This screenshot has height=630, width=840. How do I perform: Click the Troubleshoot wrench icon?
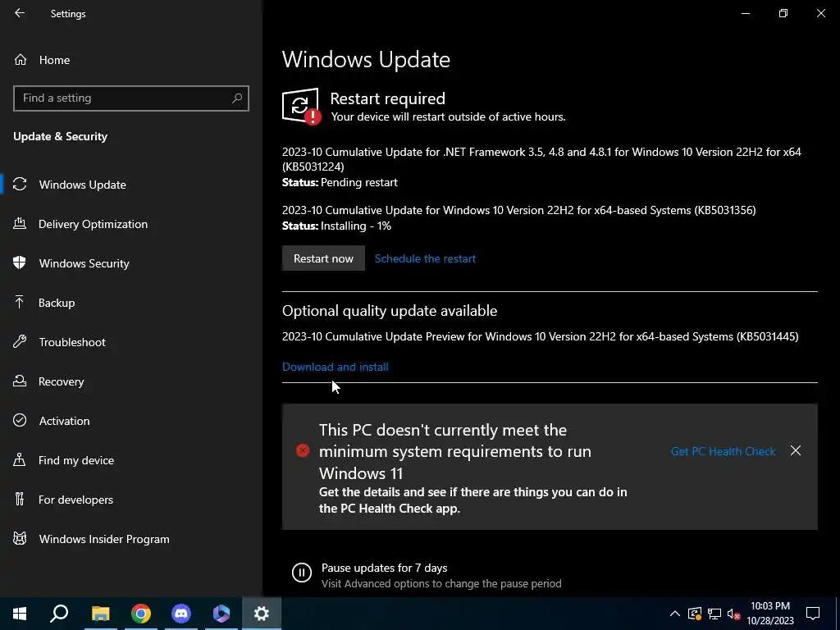click(20, 341)
